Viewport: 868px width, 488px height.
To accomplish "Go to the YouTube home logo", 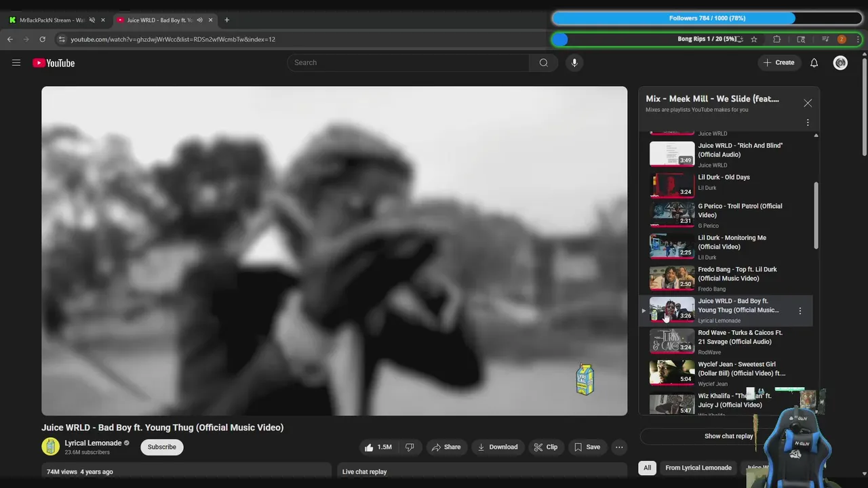I will point(54,62).
